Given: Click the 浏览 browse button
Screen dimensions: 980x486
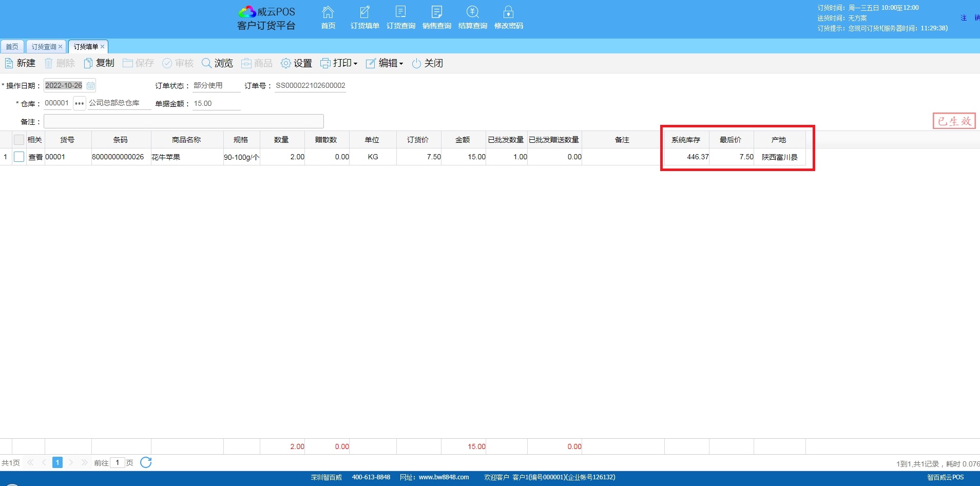Looking at the screenshot, I should click(217, 63).
